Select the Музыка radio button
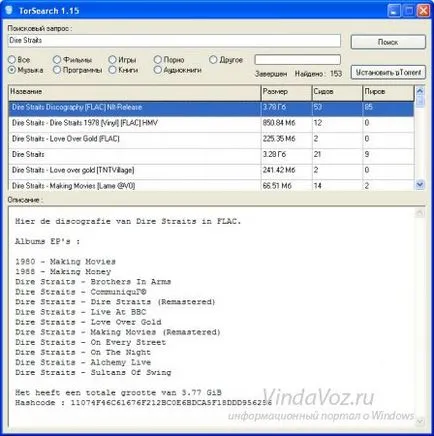 tap(12, 70)
